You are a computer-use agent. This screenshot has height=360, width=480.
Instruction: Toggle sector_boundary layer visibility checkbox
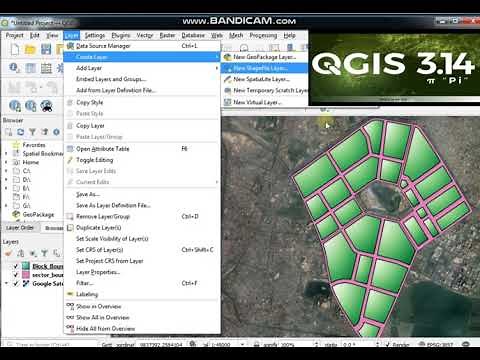[15, 275]
